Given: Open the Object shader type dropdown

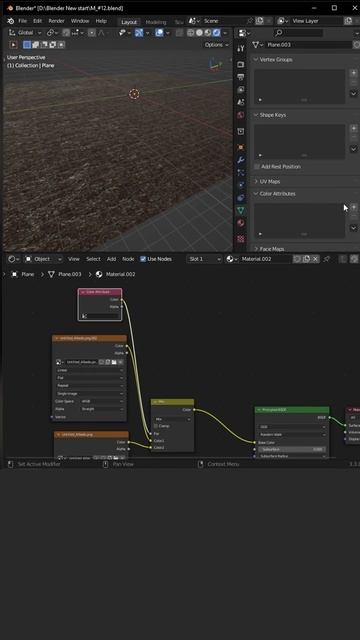Looking at the screenshot, I should tap(43, 259).
